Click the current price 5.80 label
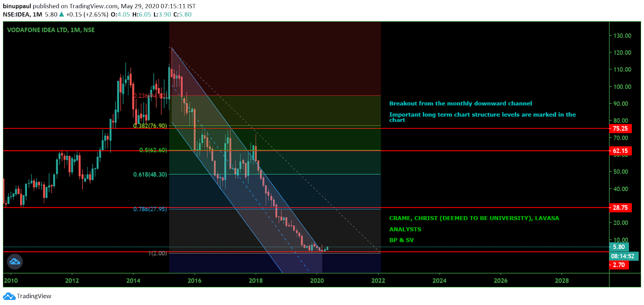 pyautogui.click(x=619, y=247)
